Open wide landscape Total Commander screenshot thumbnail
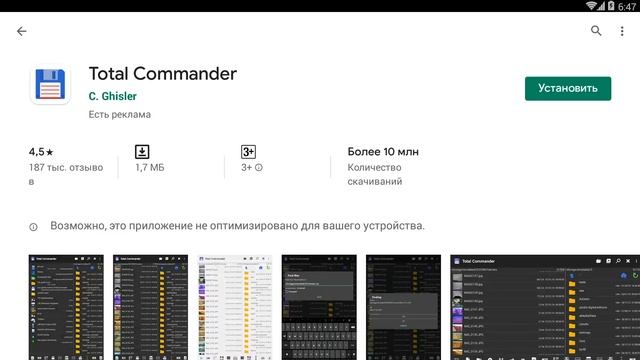This screenshot has width=640, height=360. (545, 307)
